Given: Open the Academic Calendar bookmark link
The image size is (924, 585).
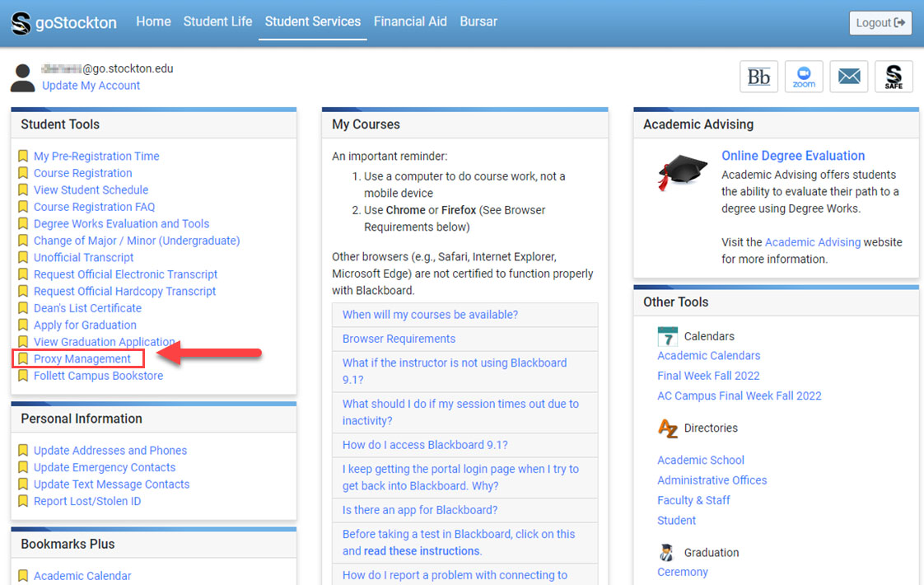Looking at the screenshot, I should coord(82,576).
